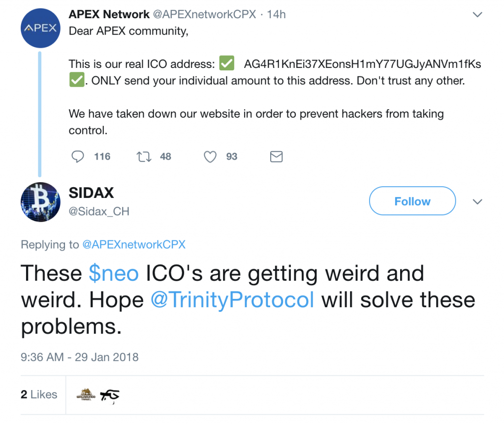Share the APEX tweet via Direct Message envelope icon
Image resolution: width=504 pixels, height=424 pixels.
pos(276,157)
